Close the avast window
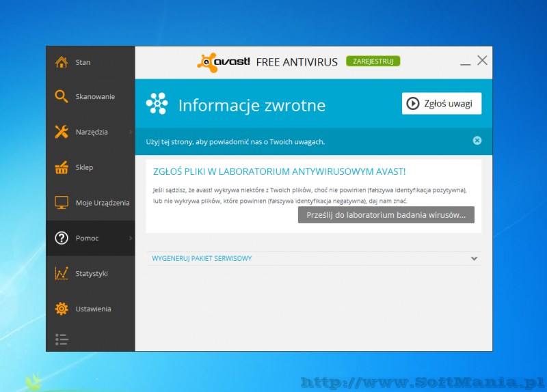 pos(482,60)
